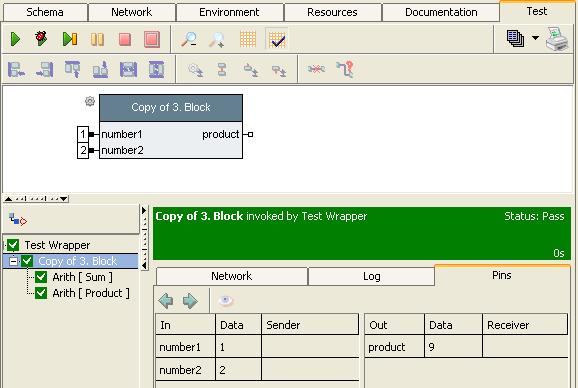This screenshot has width=578, height=388.
Task: Go to next pin data with the right arrow
Action: (x=190, y=301)
